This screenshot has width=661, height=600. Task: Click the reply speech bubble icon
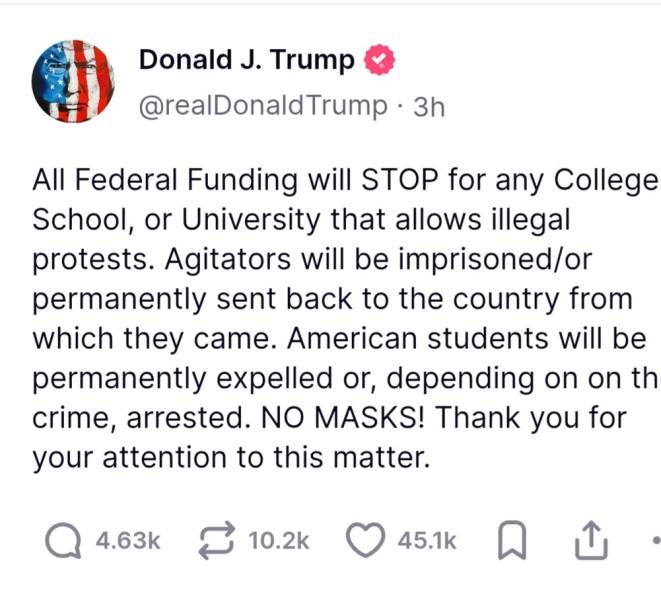[x=63, y=541]
